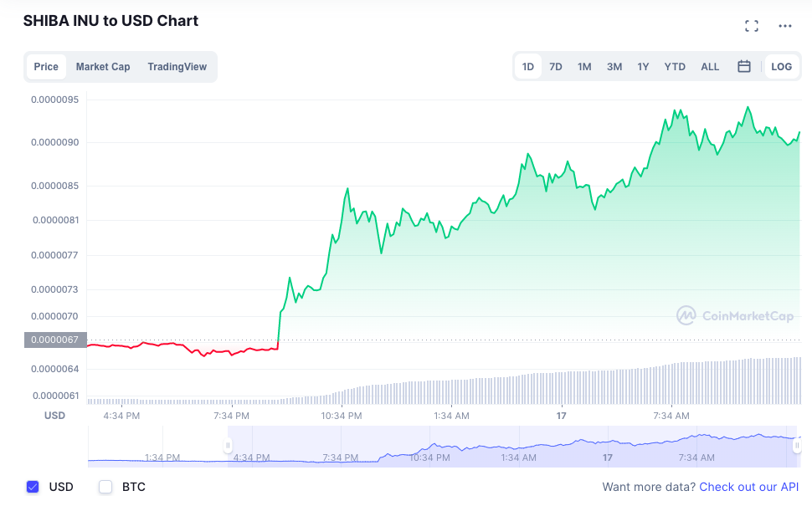Select the 1D time range
This screenshot has width=812, height=506.
[x=527, y=67]
